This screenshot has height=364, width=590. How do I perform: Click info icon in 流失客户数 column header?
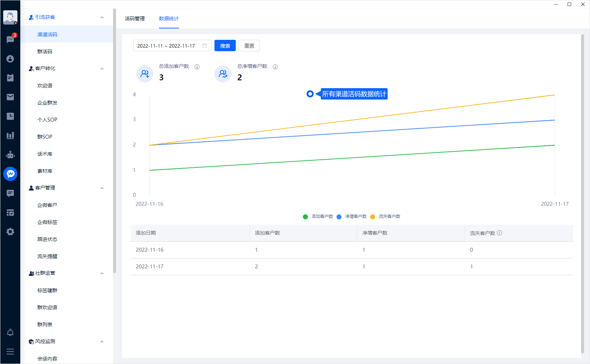[499, 233]
